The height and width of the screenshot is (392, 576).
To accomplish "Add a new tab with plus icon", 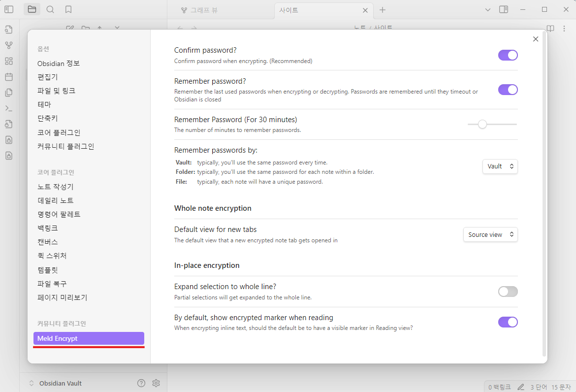I will click(383, 10).
